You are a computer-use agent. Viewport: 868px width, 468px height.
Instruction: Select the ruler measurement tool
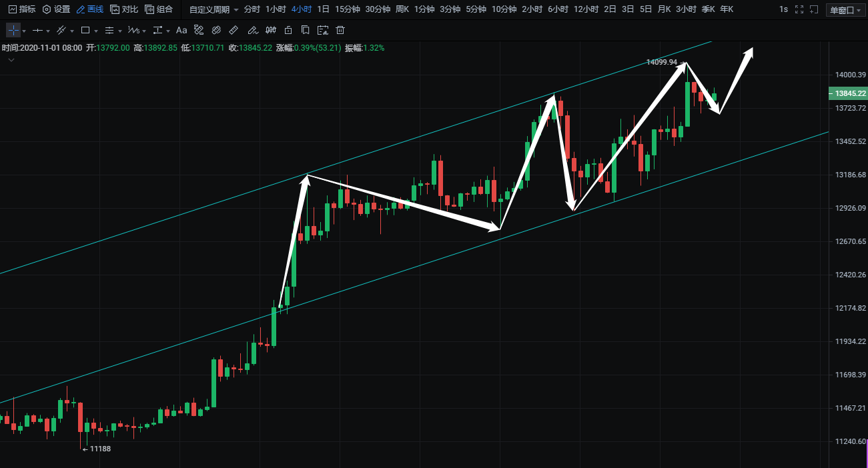pos(234,30)
